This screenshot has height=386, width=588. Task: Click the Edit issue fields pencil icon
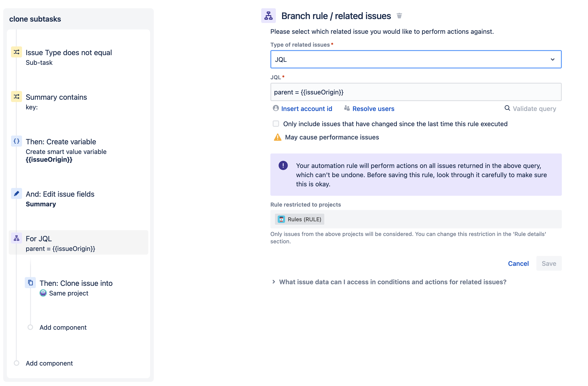pyautogui.click(x=16, y=194)
